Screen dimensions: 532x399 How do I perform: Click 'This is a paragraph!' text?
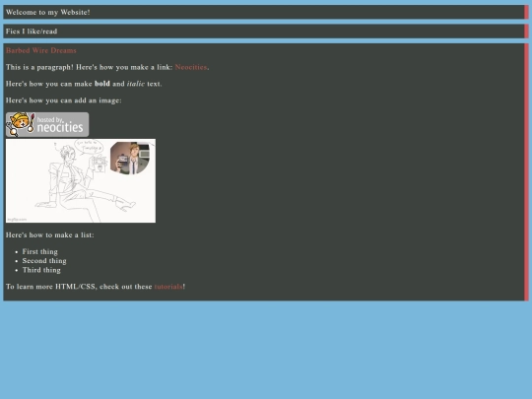tap(39, 67)
